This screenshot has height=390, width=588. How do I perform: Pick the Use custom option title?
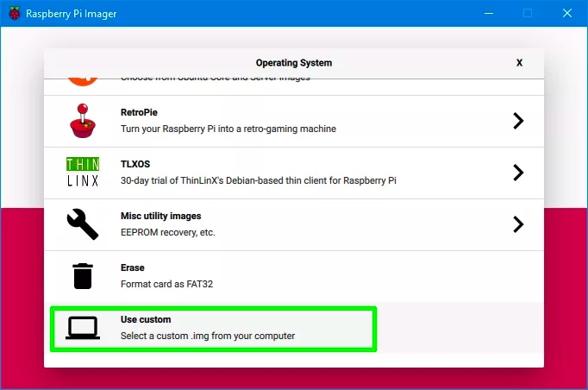[x=146, y=319]
